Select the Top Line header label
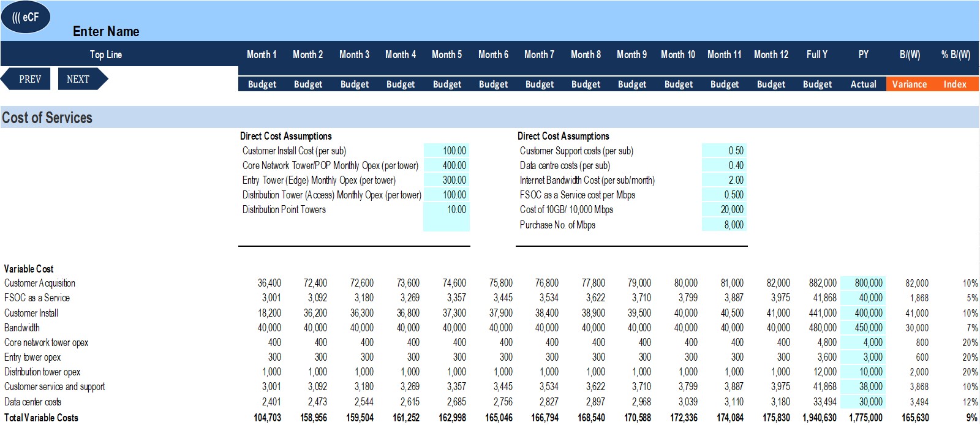 pyautogui.click(x=106, y=55)
